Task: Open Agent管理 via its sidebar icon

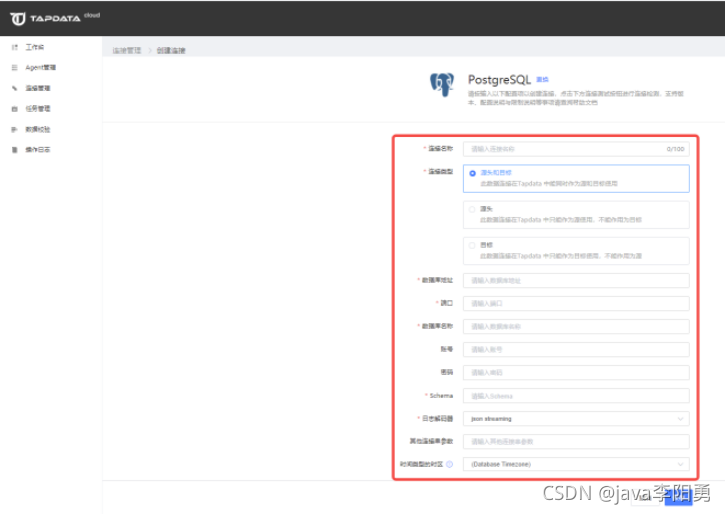Action: (x=15, y=67)
